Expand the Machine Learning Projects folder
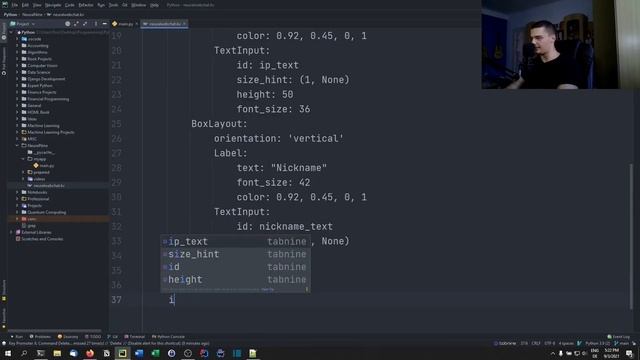 [18, 132]
